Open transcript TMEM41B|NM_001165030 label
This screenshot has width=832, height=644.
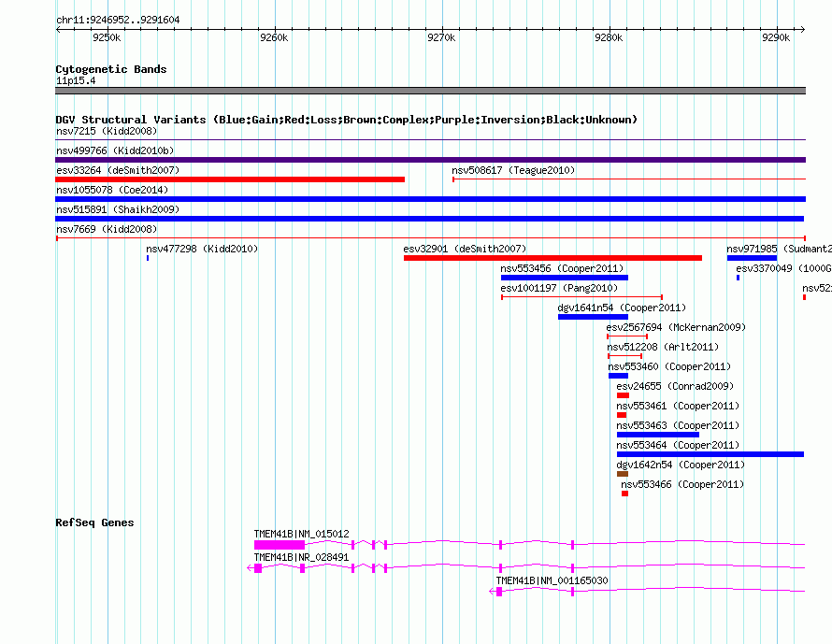(x=552, y=580)
